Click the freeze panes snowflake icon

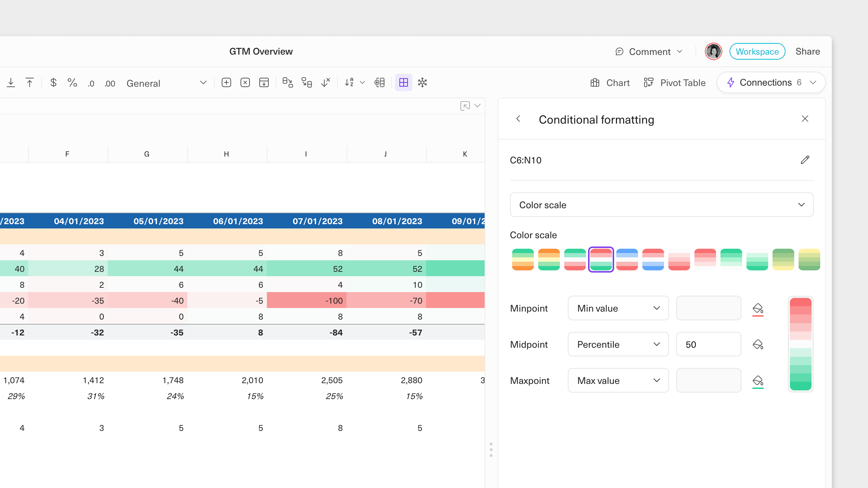(422, 83)
